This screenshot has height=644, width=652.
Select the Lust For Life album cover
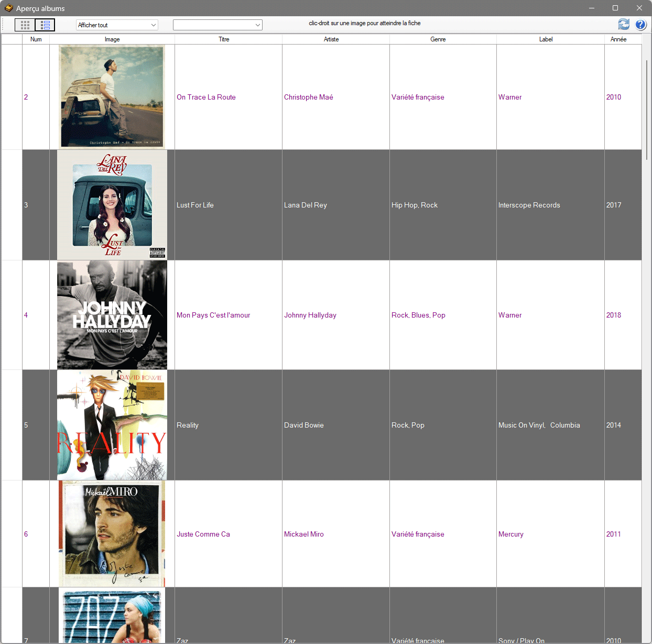pyautogui.click(x=112, y=205)
